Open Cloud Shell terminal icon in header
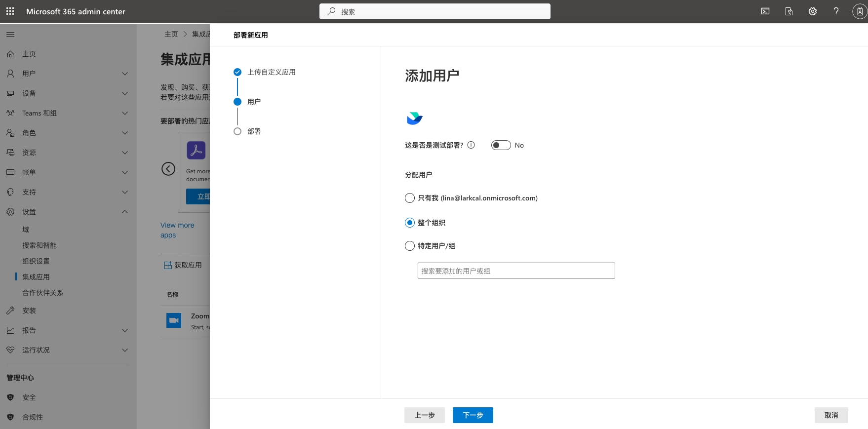Screen dimensions: 868x429 click(765, 11)
